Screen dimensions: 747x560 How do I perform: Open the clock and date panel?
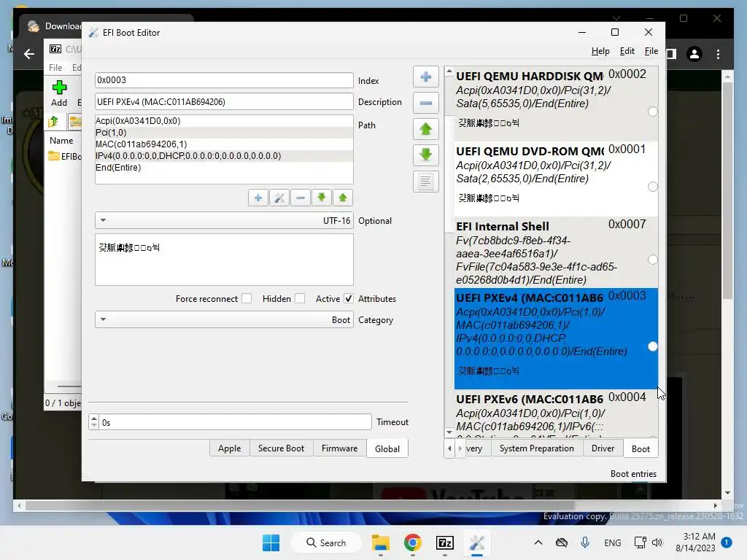click(695, 542)
